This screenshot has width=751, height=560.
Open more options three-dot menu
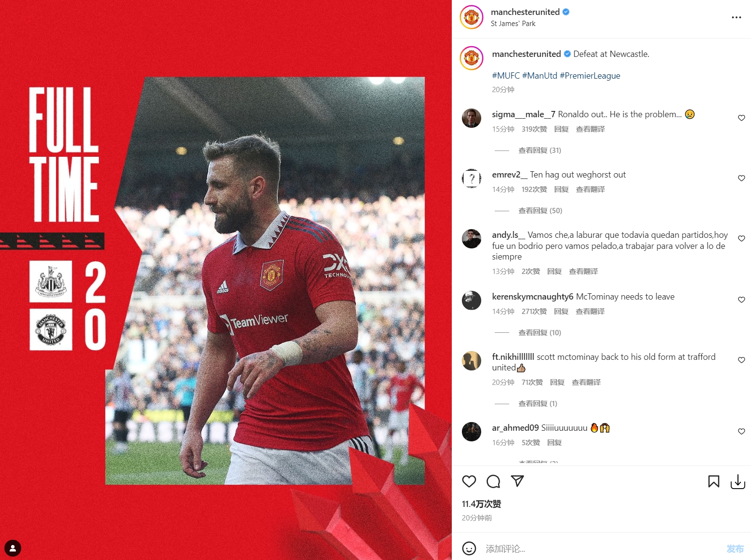[x=736, y=17]
